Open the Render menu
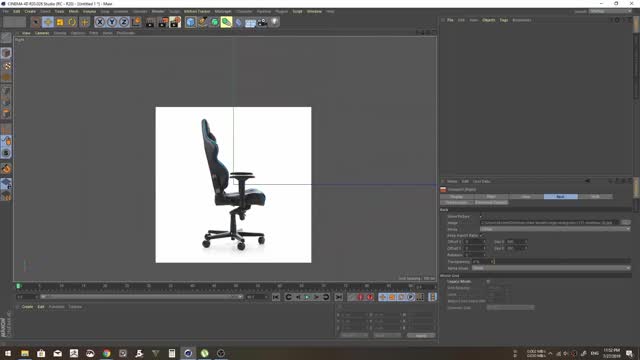 pos(158,11)
